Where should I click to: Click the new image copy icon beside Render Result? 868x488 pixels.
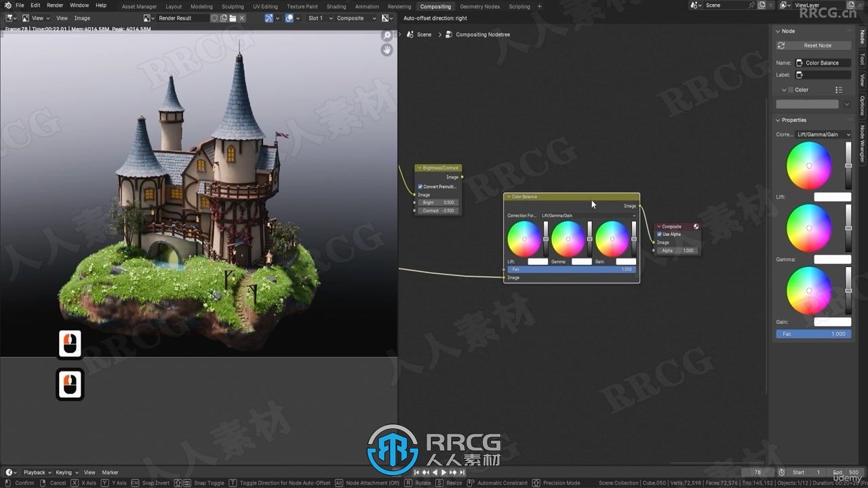pos(224,18)
